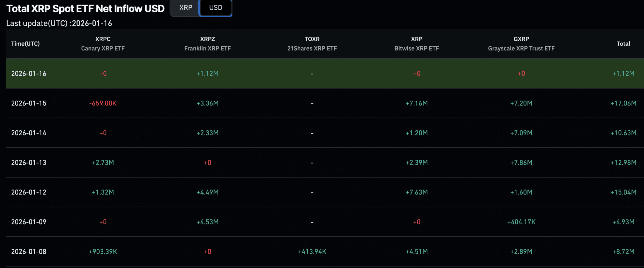Select the USD display unit tab
Screen dimensions: 644x268
(x=215, y=8)
